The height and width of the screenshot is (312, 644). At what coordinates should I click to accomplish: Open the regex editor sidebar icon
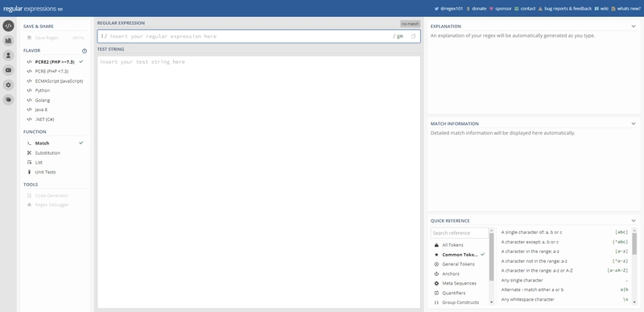coord(8,26)
